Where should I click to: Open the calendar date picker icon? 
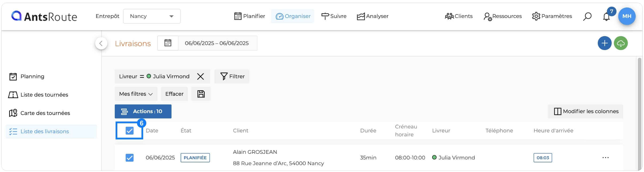point(168,43)
